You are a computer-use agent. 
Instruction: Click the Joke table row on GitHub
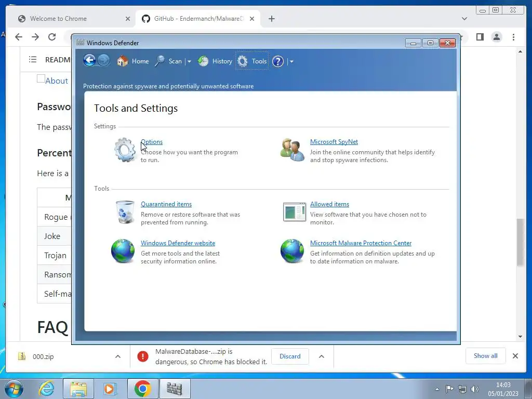(54, 236)
